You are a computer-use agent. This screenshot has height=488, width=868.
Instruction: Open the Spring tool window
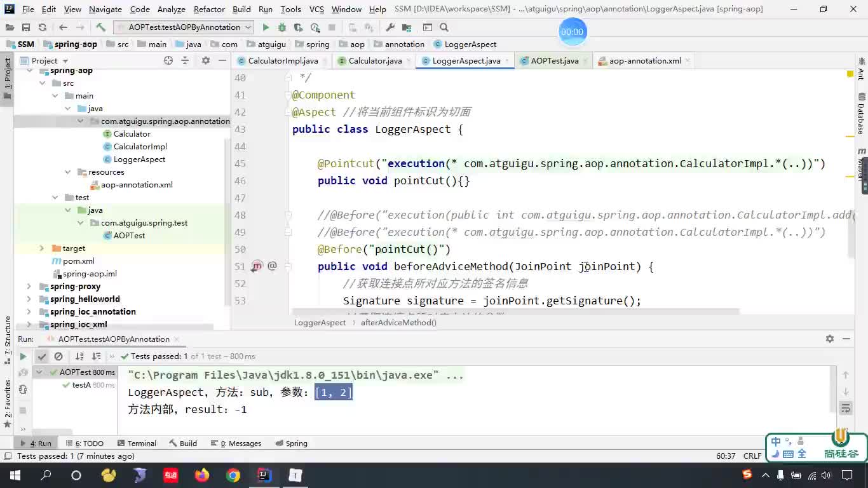click(291, 444)
